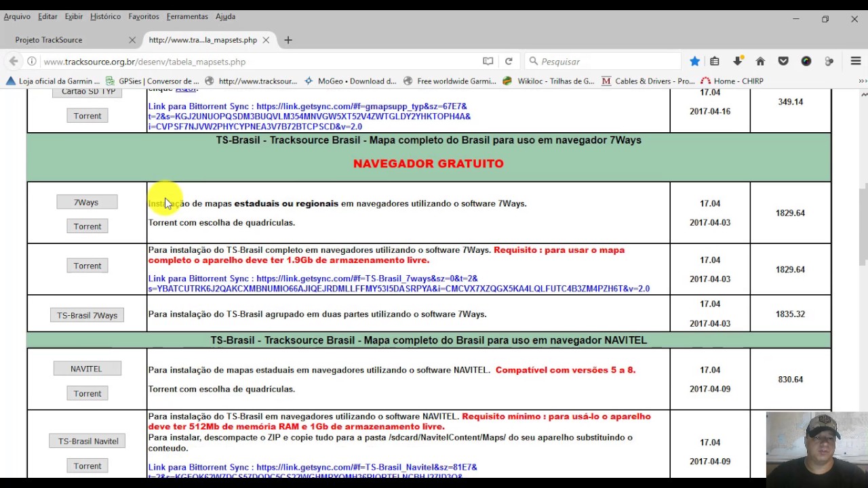This screenshot has width=868, height=488.
Task: Open Ferramentas menu
Action: tap(187, 16)
